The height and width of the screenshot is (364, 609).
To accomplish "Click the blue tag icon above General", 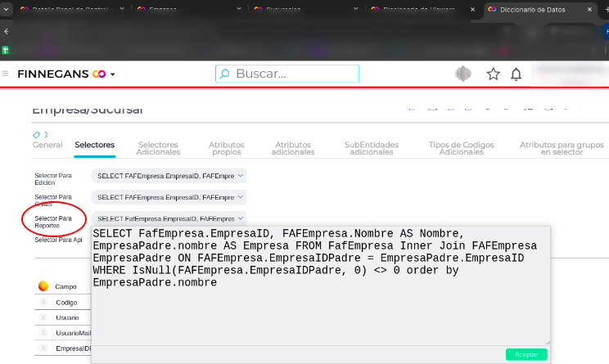I will pyautogui.click(x=37, y=134).
